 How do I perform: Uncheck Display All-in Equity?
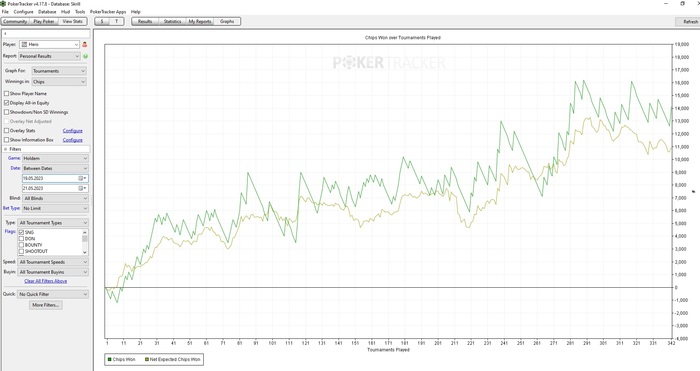[x=6, y=103]
